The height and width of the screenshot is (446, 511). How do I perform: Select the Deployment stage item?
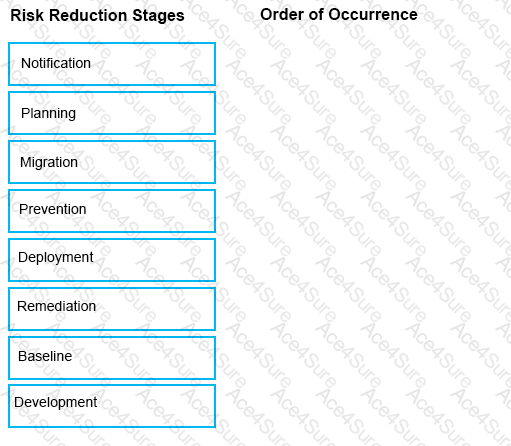(112, 260)
